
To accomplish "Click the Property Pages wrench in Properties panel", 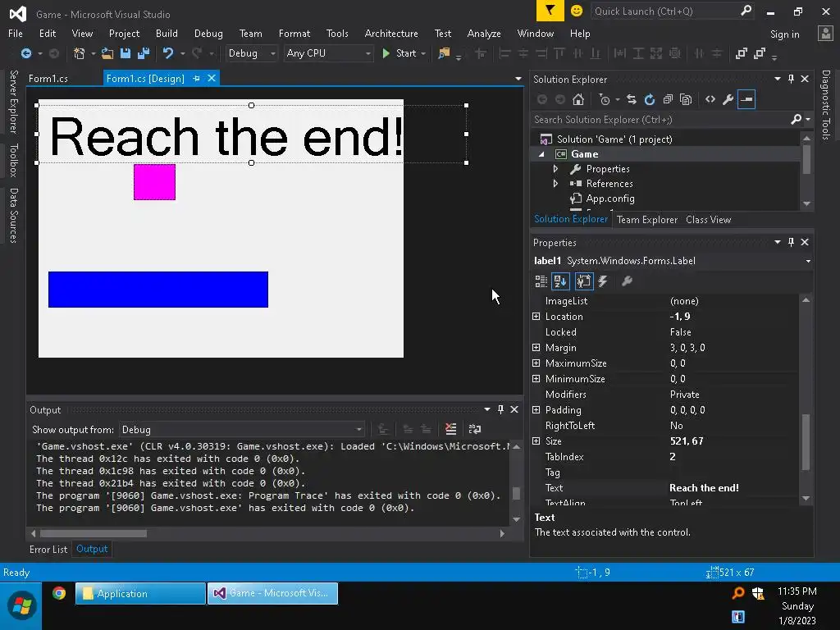I will click(627, 281).
